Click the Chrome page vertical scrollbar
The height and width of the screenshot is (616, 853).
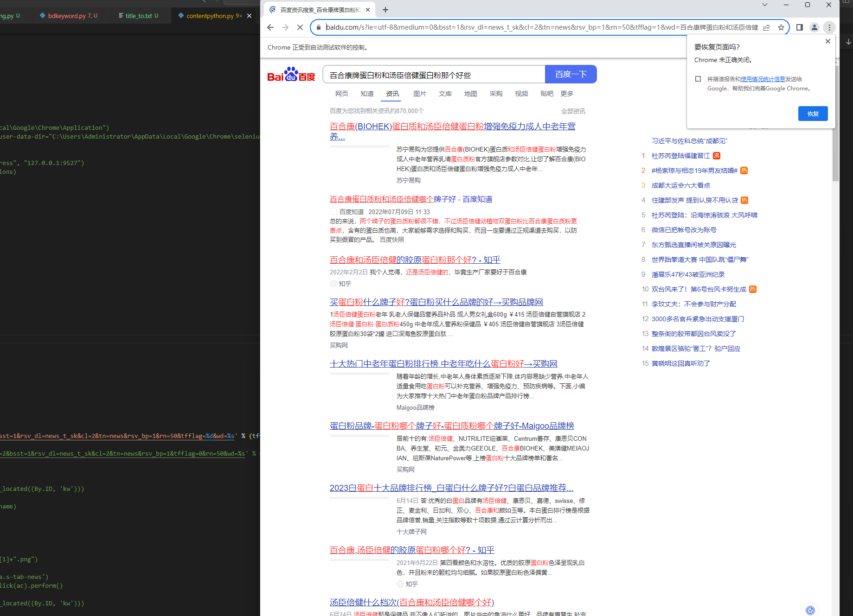[835, 123]
